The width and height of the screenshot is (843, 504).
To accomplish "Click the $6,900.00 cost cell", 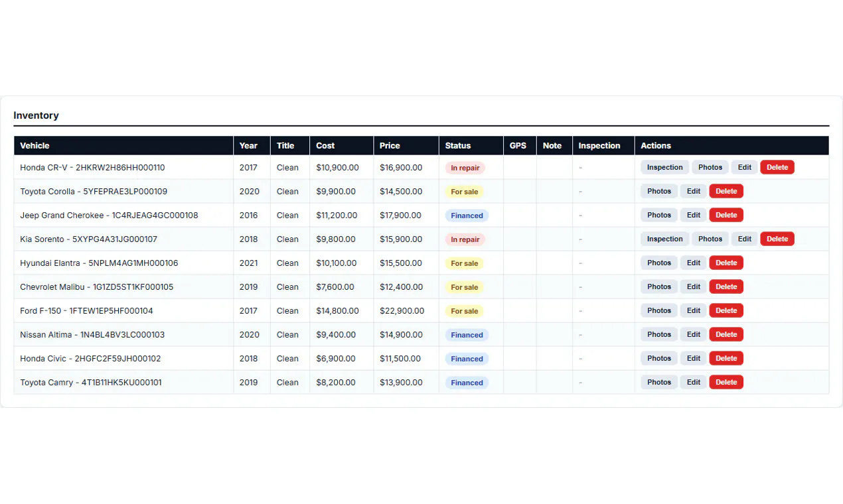I will coord(341,358).
